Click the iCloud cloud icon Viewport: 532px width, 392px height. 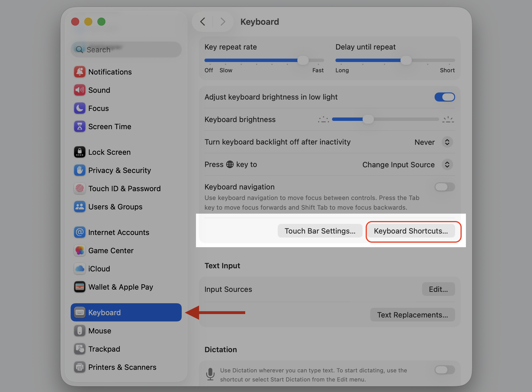click(80, 269)
